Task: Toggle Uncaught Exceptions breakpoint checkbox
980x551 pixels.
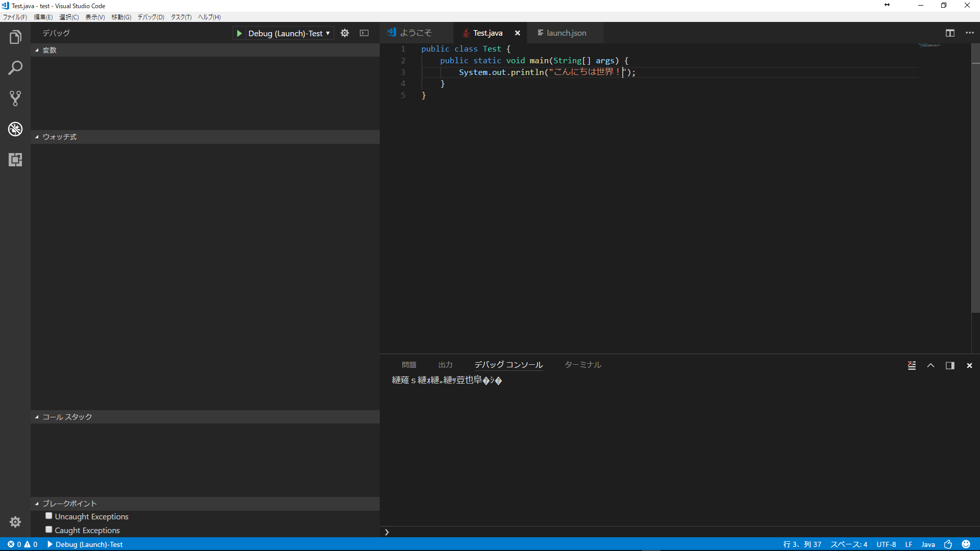Action: pyautogui.click(x=49, y=516)
